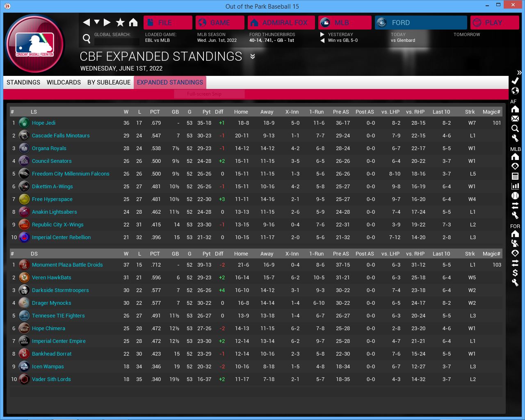Expand the CBF Expanded Standings title chevron
Viewport: 525px width, 420px height.
pos(253,57)
